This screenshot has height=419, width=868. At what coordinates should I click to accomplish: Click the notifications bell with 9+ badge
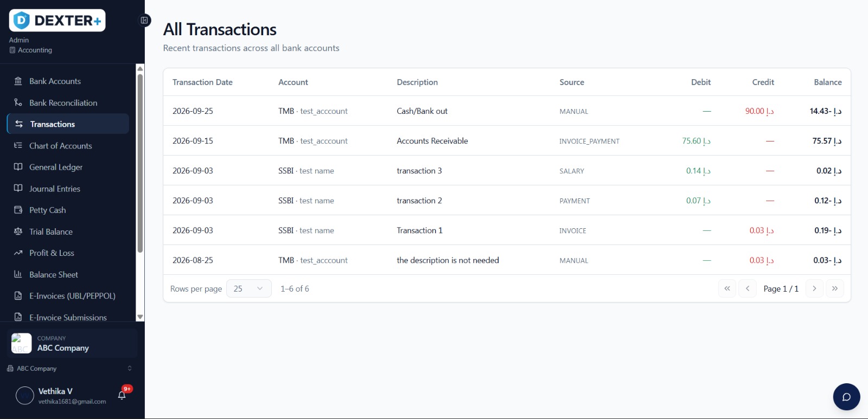pyautogui.click(x=122, y=395)
